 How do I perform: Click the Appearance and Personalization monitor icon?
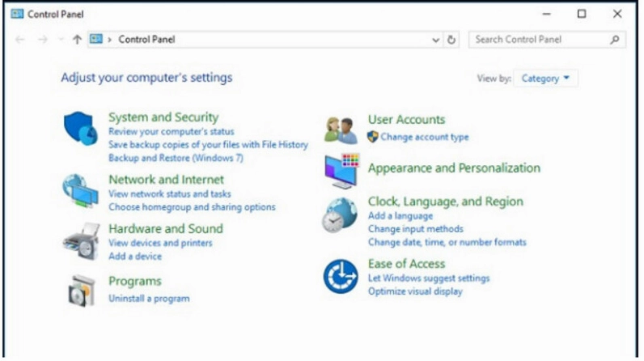341,170
